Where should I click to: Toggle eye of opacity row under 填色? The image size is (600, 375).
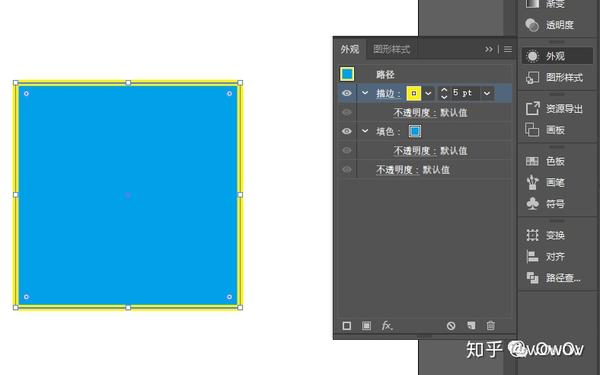(x=347, y=150)
